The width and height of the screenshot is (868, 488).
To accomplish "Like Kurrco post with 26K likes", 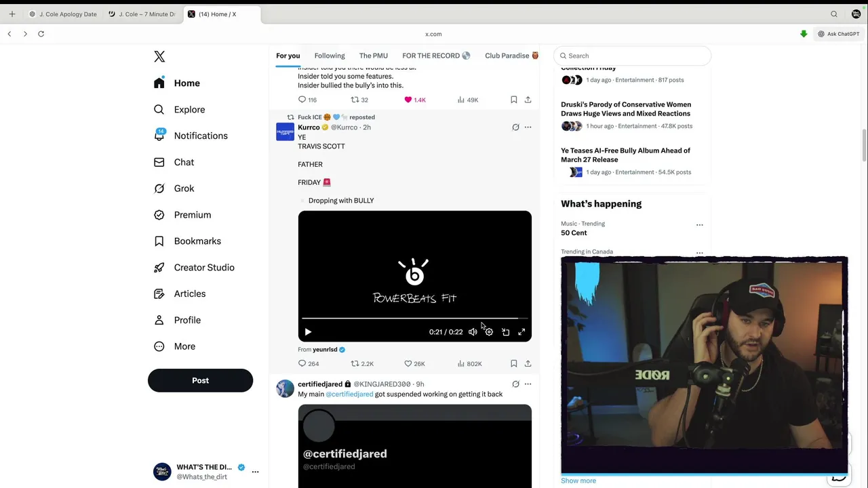I will 414,364.
